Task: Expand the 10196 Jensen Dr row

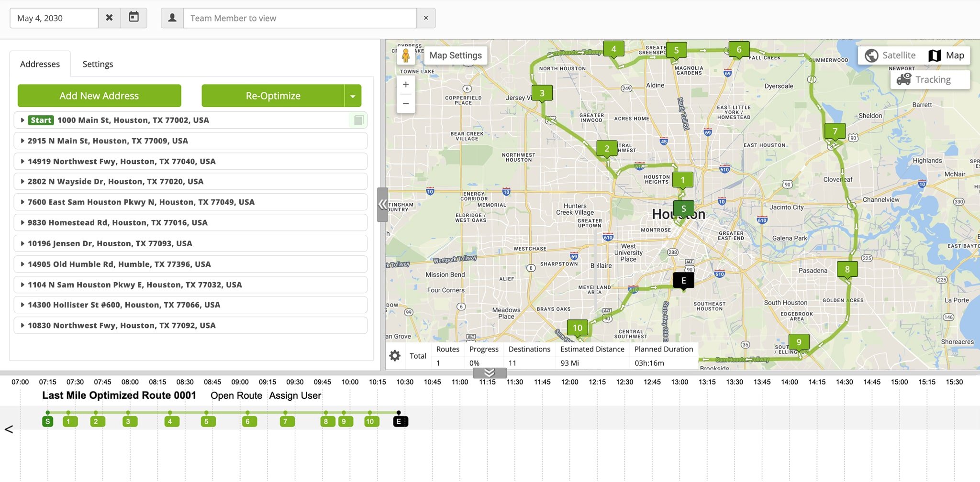Action: pyautogui.click(x=22, y=243)
